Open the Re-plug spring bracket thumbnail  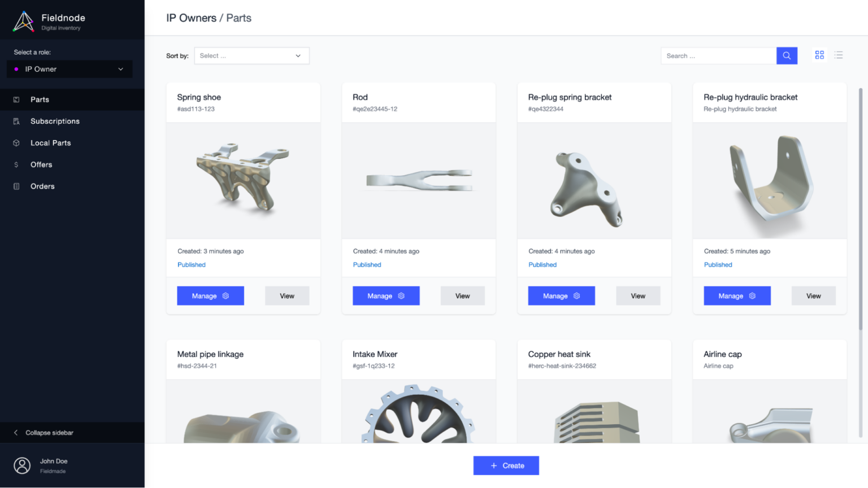pyautogui.click(x=594, y=181)
